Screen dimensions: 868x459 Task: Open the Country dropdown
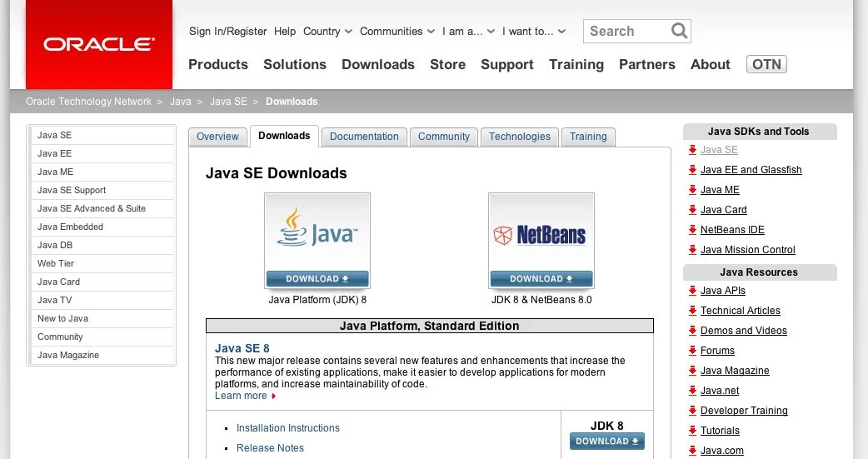(x=327, y=32)
